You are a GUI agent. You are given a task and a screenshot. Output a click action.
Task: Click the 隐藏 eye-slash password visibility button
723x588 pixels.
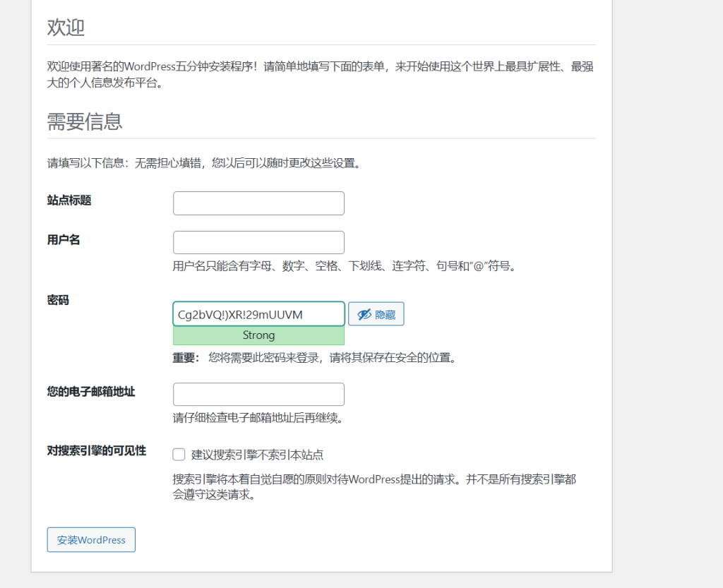(x=376, y=314)
